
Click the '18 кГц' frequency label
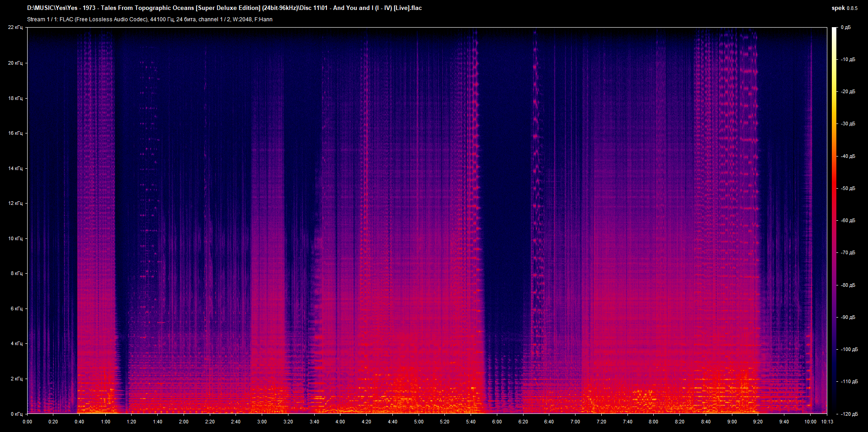click(x=15, y=98)
